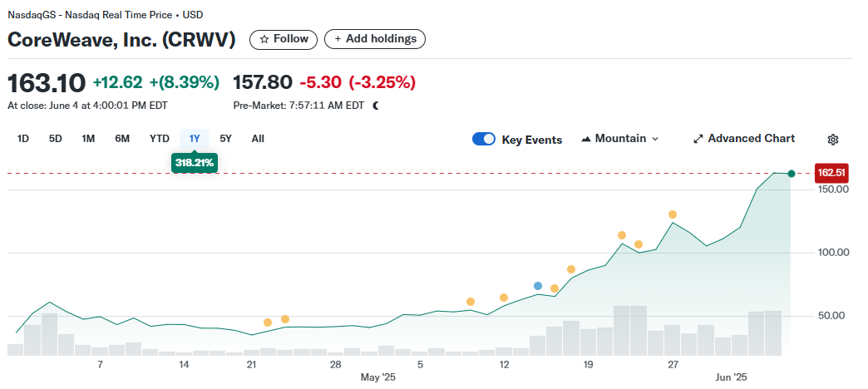
Task: Click the closing price 163.10
Action: click(x=47, y=83)
